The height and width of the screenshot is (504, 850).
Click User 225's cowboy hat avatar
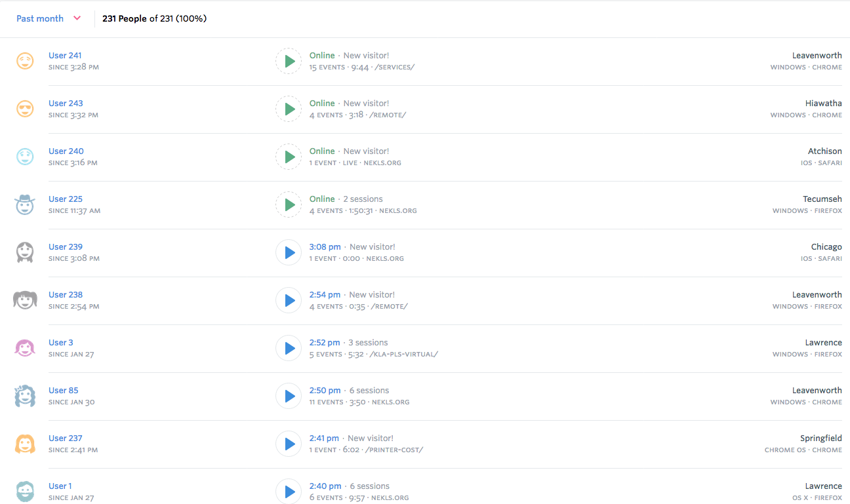25,204
